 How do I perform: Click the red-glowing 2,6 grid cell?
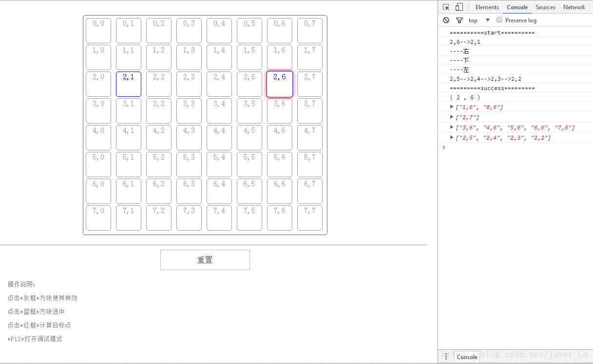click(x=280, y=84)
